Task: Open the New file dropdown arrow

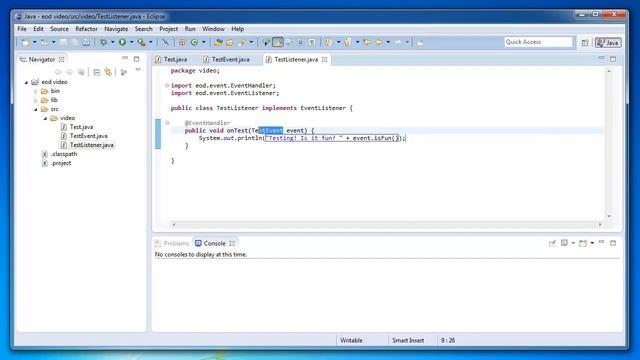Action: (35, 42)
